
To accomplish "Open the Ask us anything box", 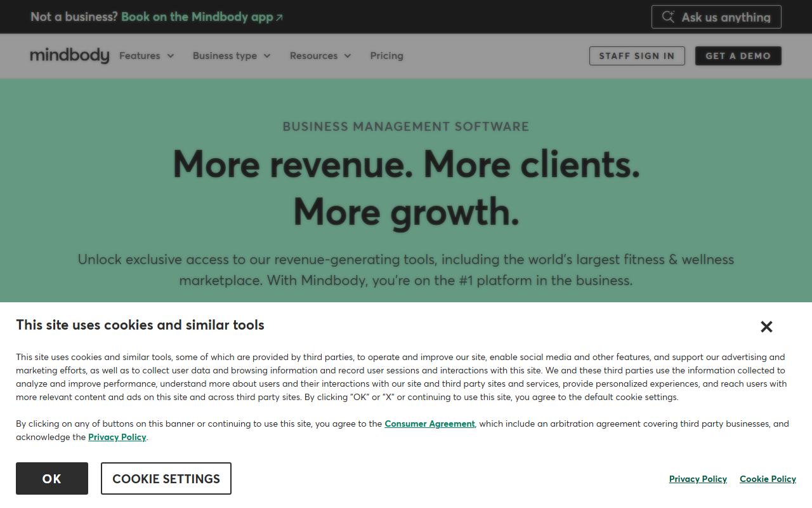I will 716,17.
